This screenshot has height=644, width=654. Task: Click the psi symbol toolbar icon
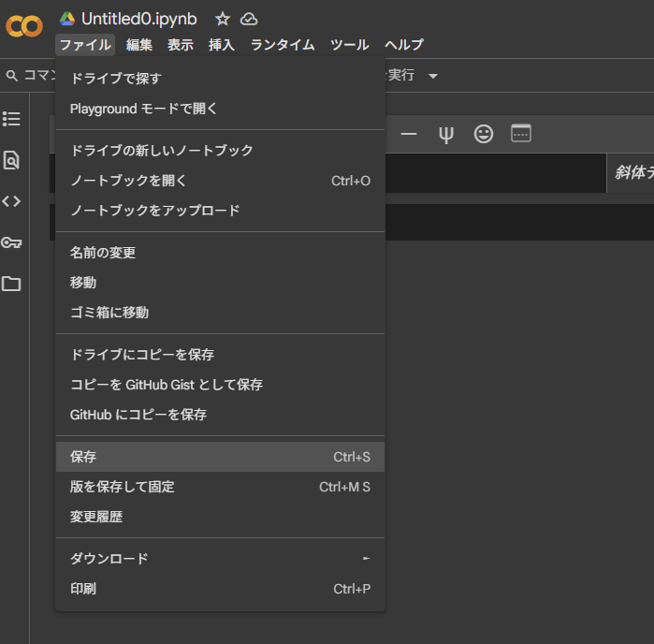[x=446, y=134]
